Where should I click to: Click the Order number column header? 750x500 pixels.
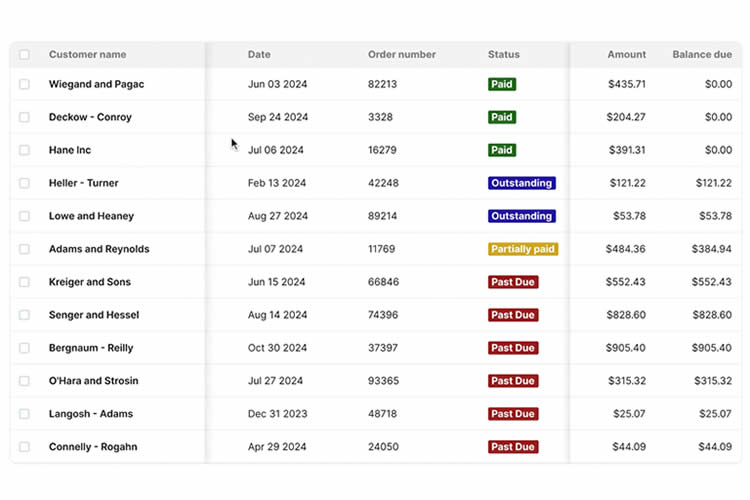(401, 55)
